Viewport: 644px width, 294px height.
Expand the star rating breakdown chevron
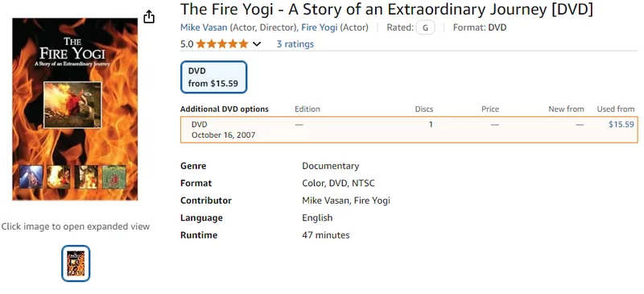tap(257, 44)
